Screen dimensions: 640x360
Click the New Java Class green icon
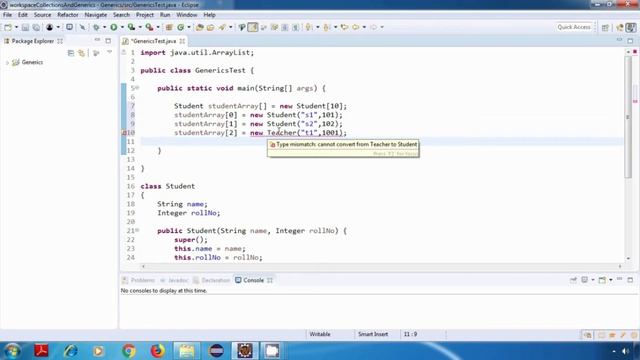click(180, 27)
